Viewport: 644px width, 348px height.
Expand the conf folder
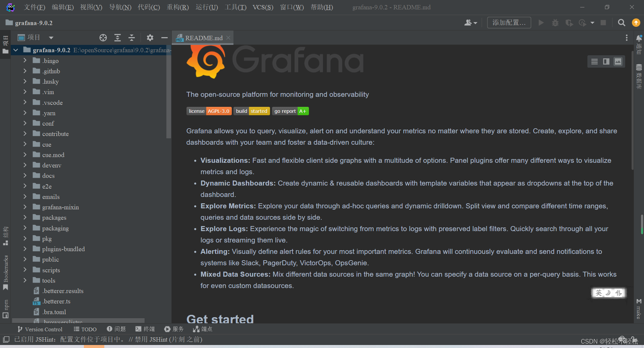(25, 123)
